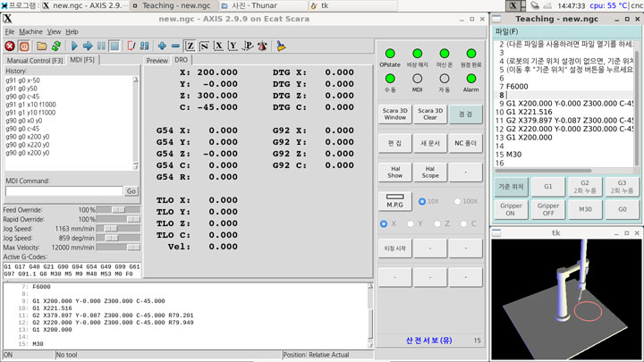Insert M30 using the Teaching button

[x=585, y=209]
